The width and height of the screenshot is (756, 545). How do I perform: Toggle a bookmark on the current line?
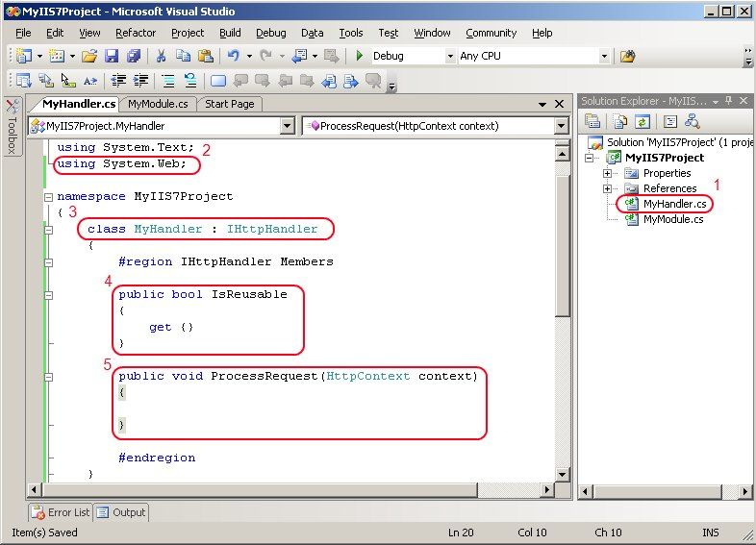tap(218, 81)
